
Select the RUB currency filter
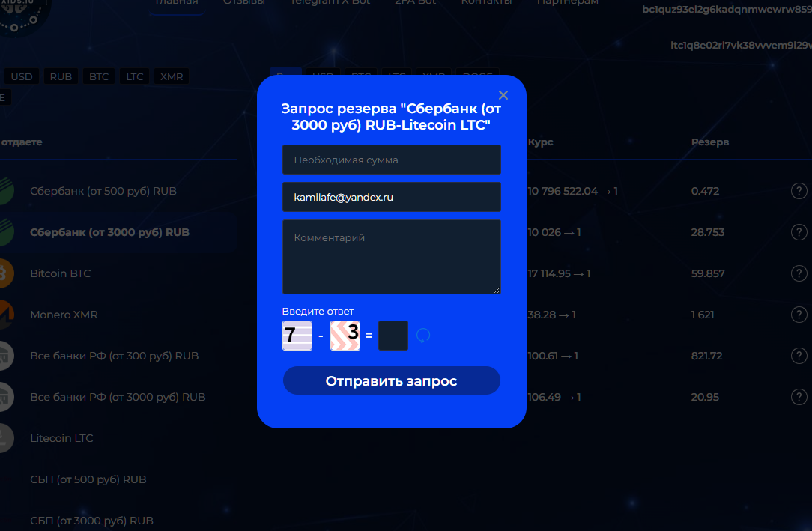[x=61, y=76]
